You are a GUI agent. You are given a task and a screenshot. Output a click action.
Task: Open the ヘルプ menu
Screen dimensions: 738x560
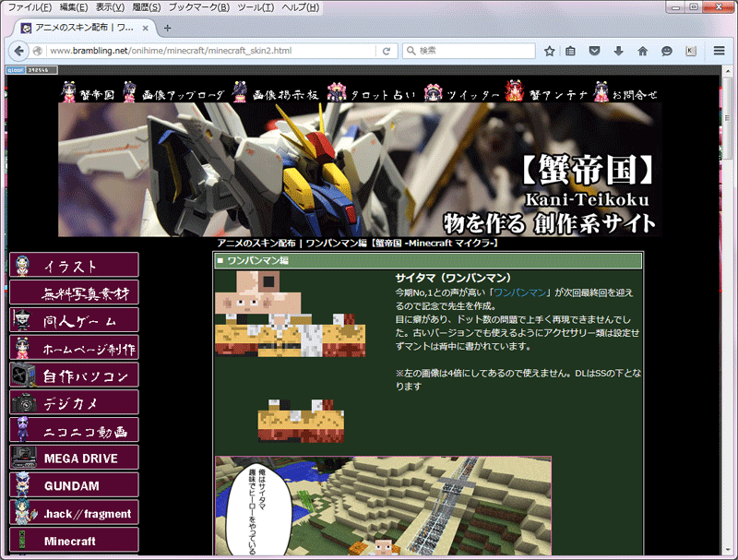[x=301, y=7]
